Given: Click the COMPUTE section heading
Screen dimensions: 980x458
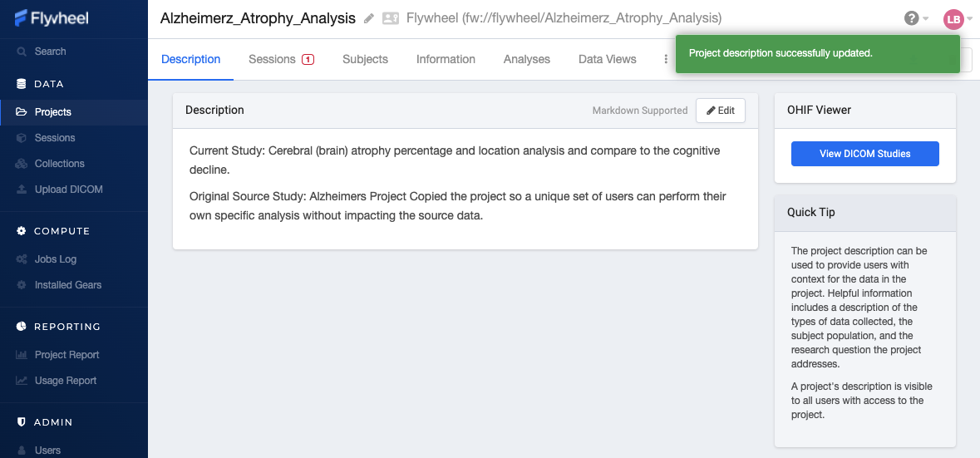Looking at the screenshot, I should [x=62, y=231].
